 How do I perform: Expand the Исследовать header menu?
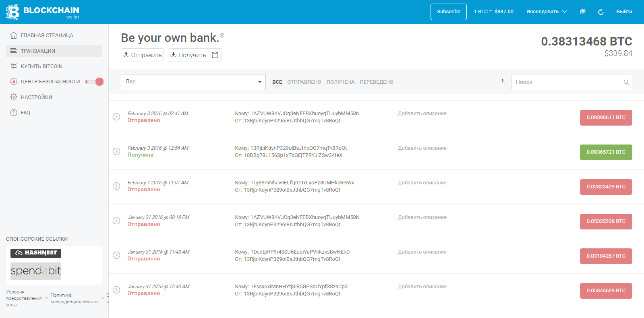546,12
